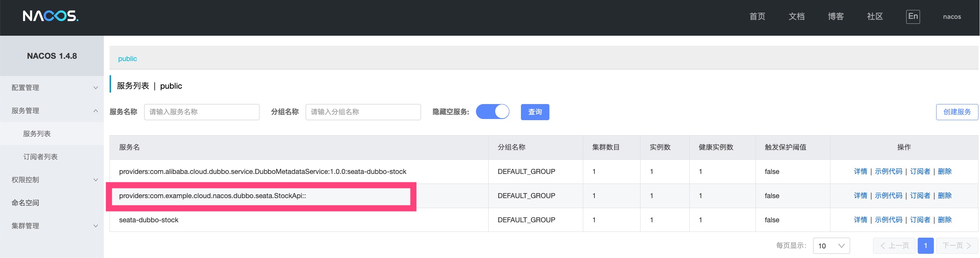Image resolution: width=980 pixels, height=258 pixels.
Task: Click the 下一页 pagination button
Action: click(957, 246)
